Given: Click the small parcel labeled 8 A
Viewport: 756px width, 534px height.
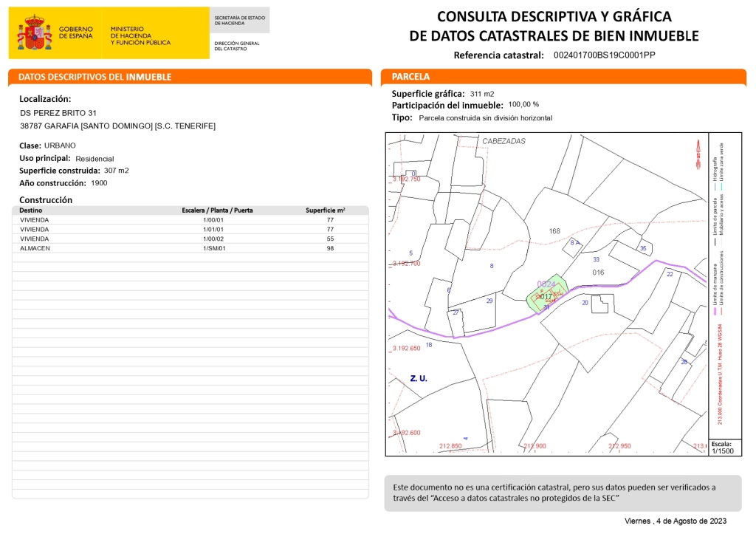Looking at the screenshot, I should click(575, 243).
